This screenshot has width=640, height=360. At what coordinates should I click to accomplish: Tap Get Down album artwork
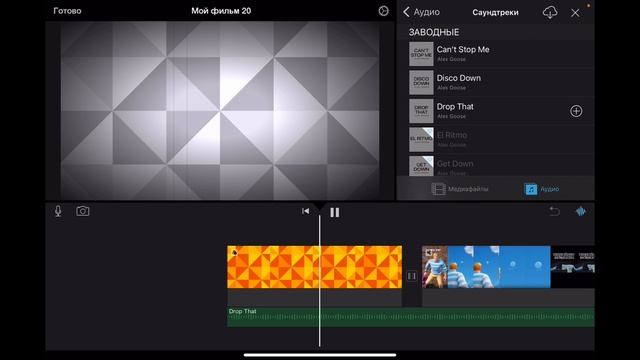tap(421, 166)
